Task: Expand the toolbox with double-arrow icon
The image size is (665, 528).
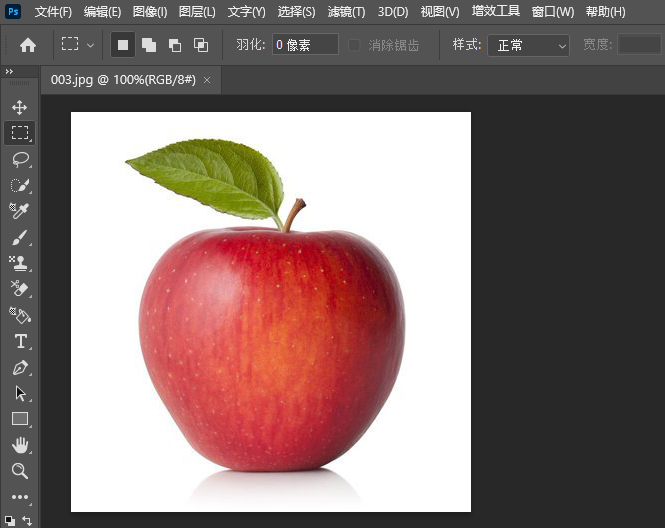Action: coord(9,72)
